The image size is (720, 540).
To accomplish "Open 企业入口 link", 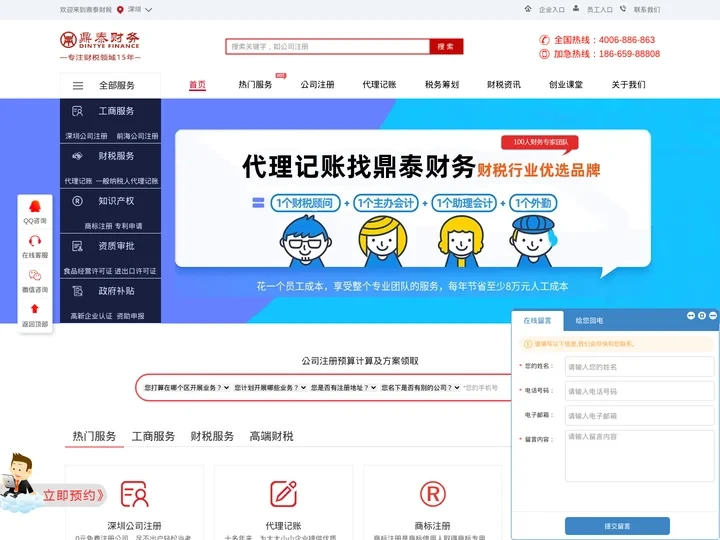I will (x=551, y=10).
